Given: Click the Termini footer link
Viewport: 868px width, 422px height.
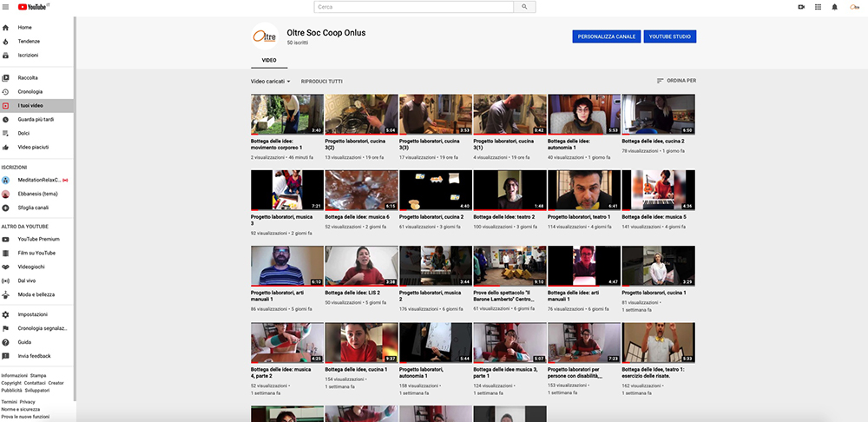Looking at the screenshot, I should [10, 401].
